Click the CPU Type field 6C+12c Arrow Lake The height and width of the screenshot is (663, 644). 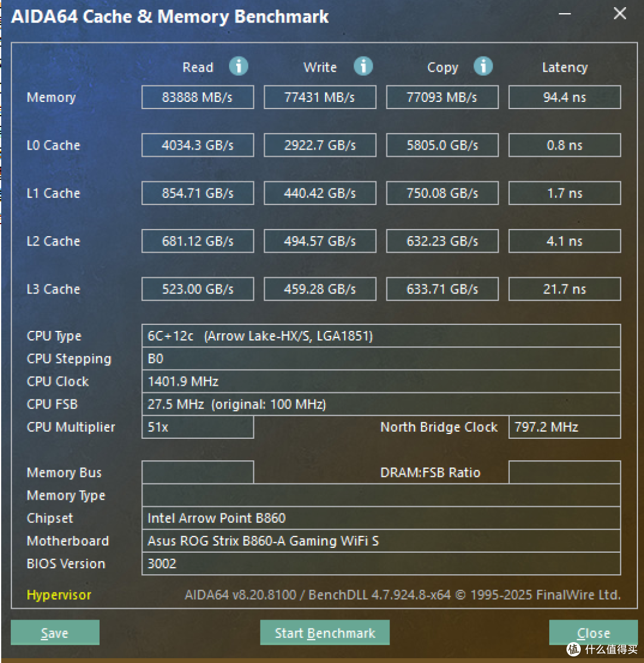click(x=381, y=336)
